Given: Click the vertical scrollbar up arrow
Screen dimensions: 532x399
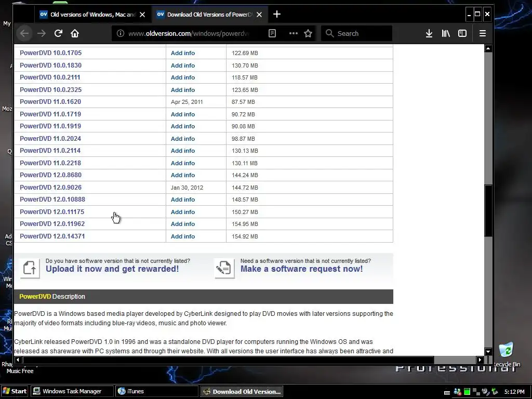Looking at the screenshot, I should (x=488, y=48).
